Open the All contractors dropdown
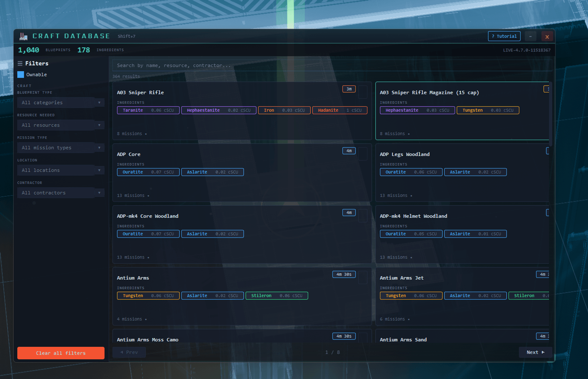Image resolution: width=588 pixels, height=379 pixels. point(61,193)
